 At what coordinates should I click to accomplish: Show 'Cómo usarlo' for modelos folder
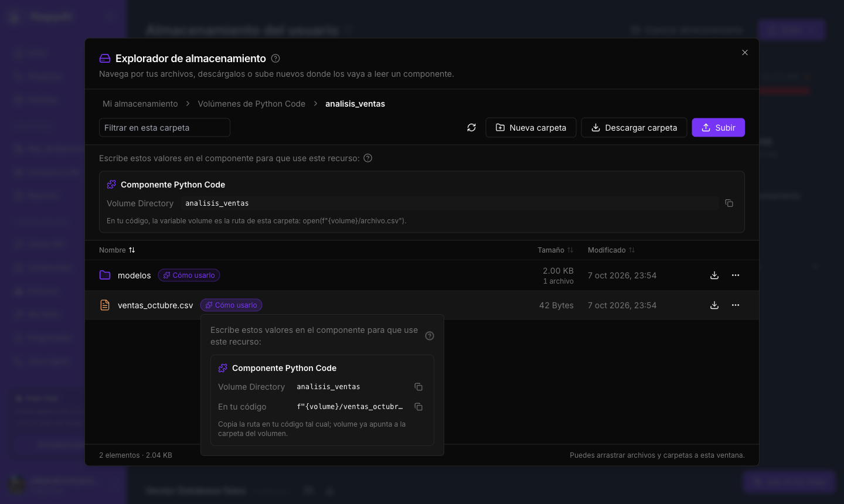[x=189, y=275]
